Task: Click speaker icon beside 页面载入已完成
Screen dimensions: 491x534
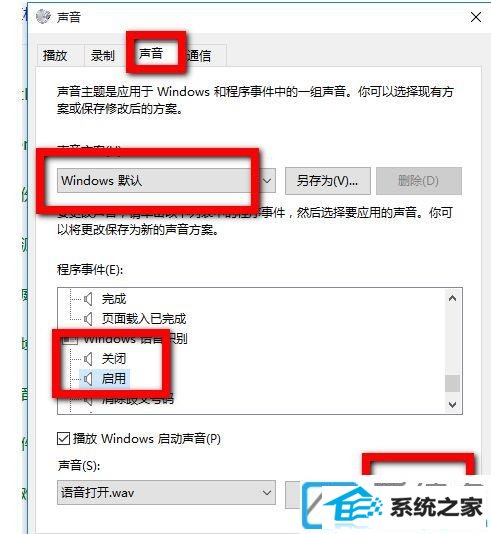Action: click(x=88, y=319)
